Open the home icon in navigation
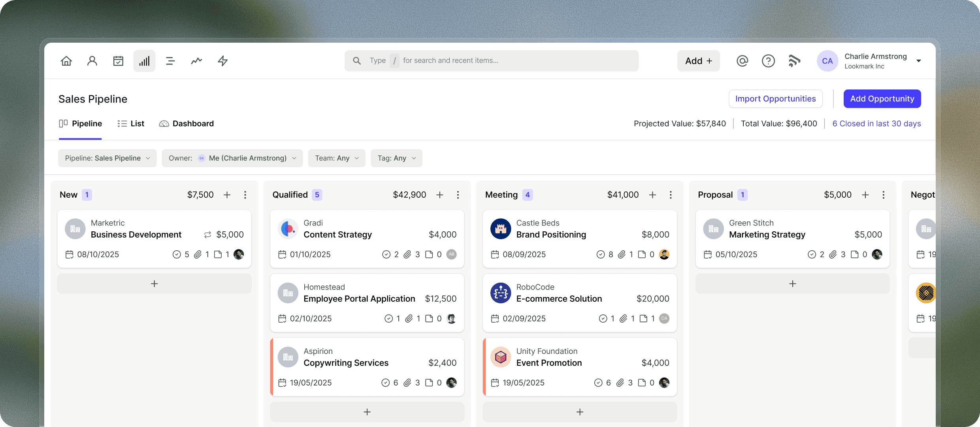Screen dimensions: 980x427 [66, 61]
